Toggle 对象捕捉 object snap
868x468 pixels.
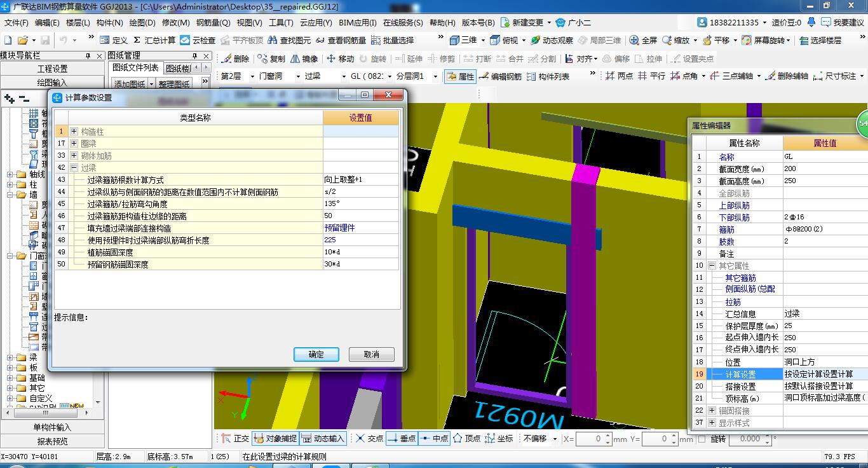pos(275,438)
